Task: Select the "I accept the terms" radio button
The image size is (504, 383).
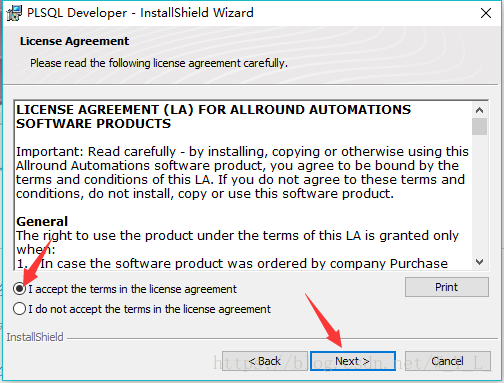Action: pyautogui.click(x=19, y=289)
